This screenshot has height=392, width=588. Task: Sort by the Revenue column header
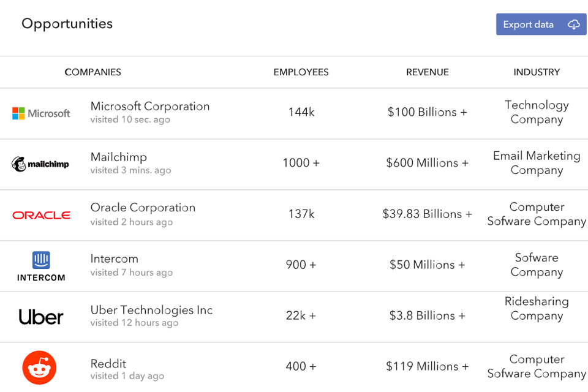click(428, 72)
